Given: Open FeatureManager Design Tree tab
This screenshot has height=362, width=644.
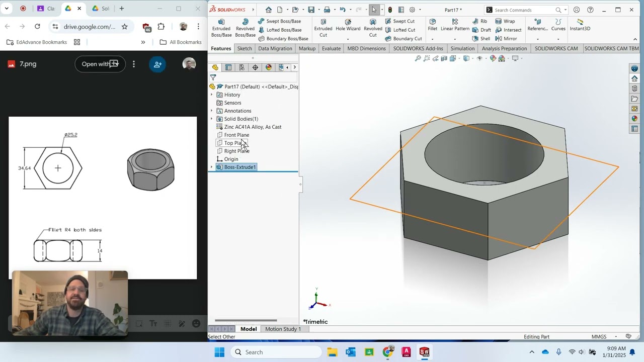Looking at the screenshot, I should pos(215,67).
